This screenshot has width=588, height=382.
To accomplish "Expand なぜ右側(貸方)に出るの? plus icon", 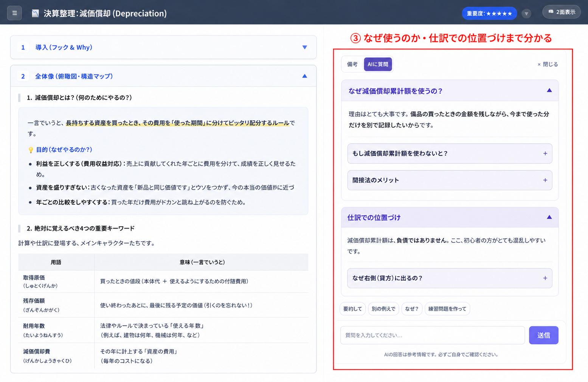I will [545, 278].
